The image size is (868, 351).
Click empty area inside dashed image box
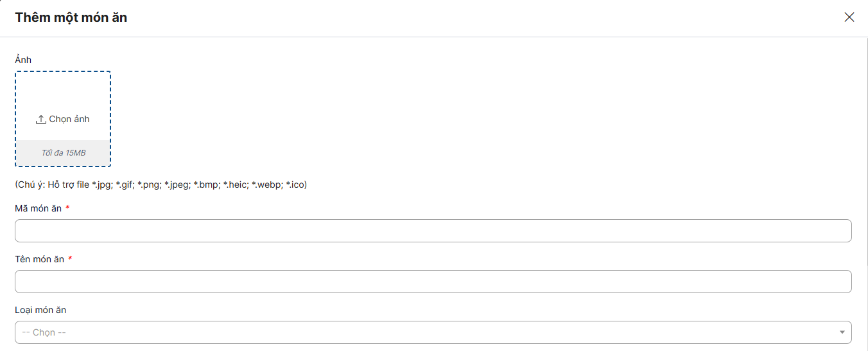63,93
